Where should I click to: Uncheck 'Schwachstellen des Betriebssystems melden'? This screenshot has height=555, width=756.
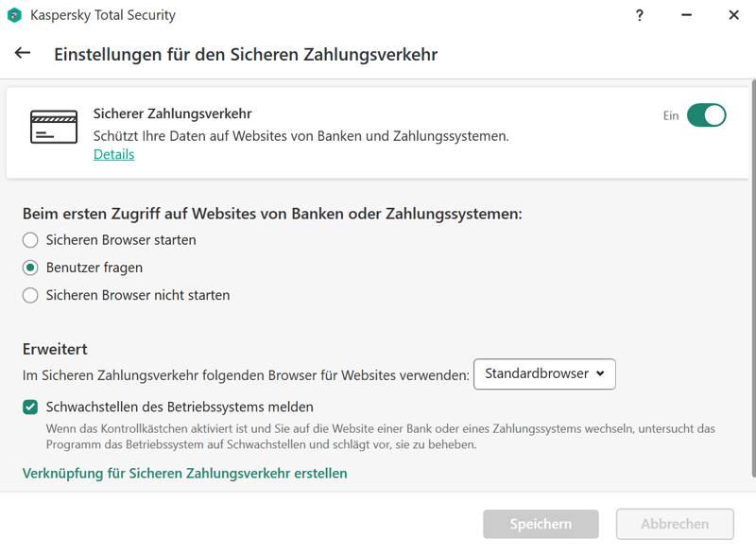[30, 408]
